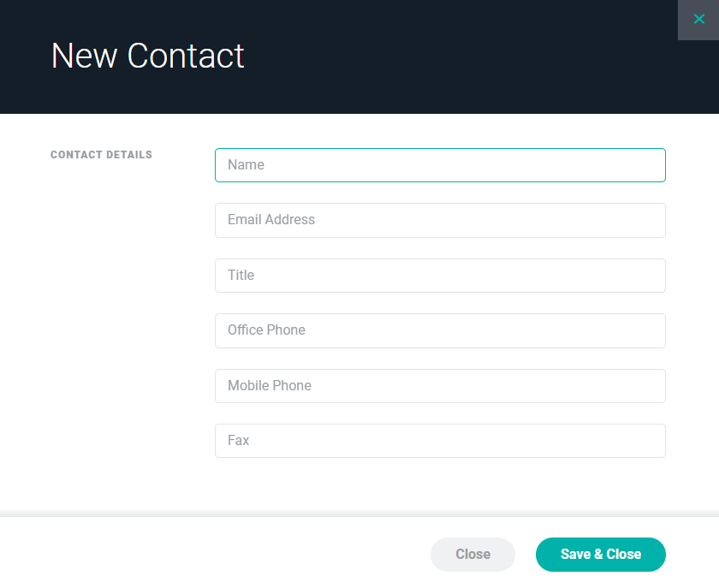Viewport: 719px width, 588px height.
Task: Place cursor in the Fax field
Action: pyautogui.click(x=440, y=441)
